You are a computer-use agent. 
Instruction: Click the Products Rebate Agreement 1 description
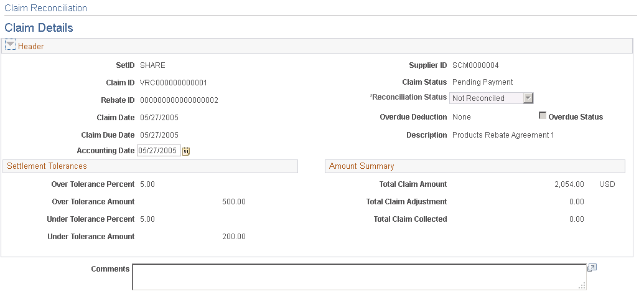pyautogui.click(x=503, y=135)
